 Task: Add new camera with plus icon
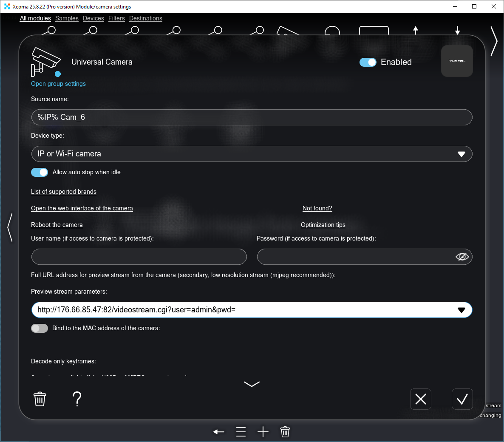pos(263,432)
